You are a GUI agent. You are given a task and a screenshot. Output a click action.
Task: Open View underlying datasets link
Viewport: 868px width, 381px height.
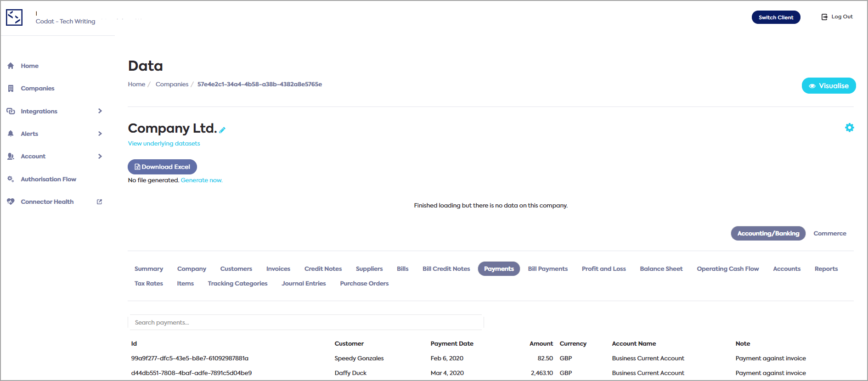click(x=164, y=143)
